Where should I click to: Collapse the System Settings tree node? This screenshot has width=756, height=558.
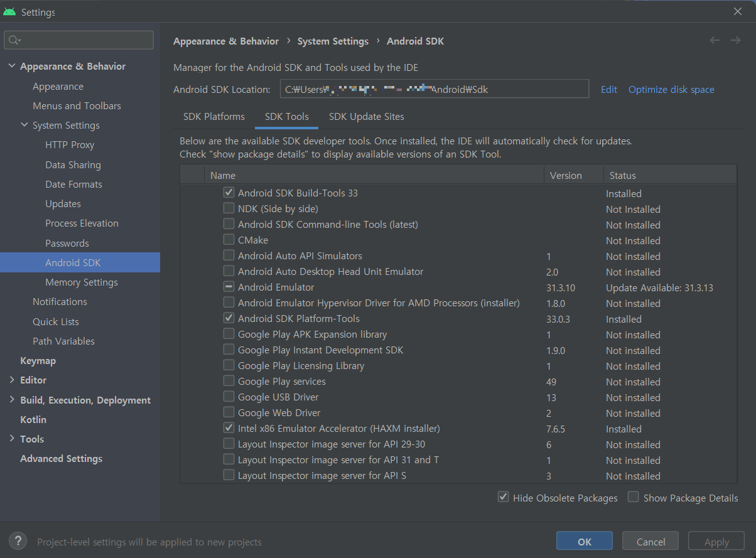(x=24, y=125)
